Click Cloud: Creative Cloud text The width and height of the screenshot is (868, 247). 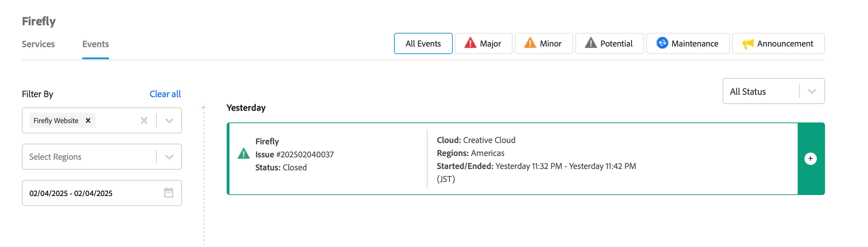(476, 140)
